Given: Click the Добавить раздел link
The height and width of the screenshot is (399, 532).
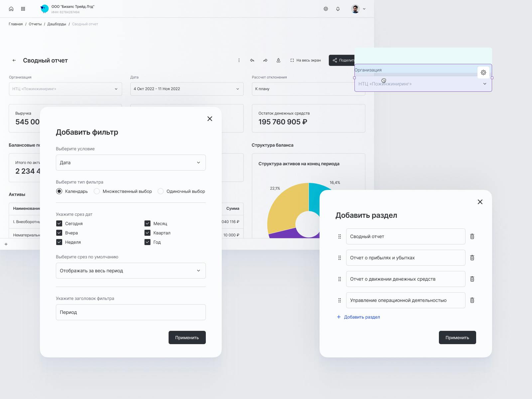Looking at the screenshot, I should point(358,317).
